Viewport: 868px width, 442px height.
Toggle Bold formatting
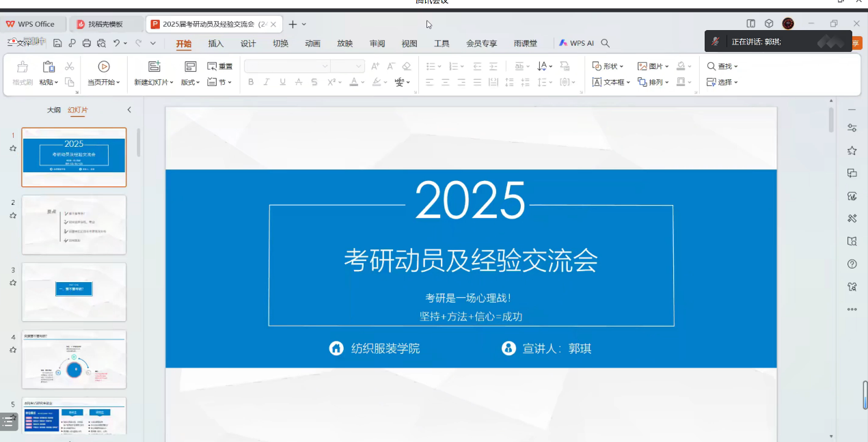coord(251,82)
